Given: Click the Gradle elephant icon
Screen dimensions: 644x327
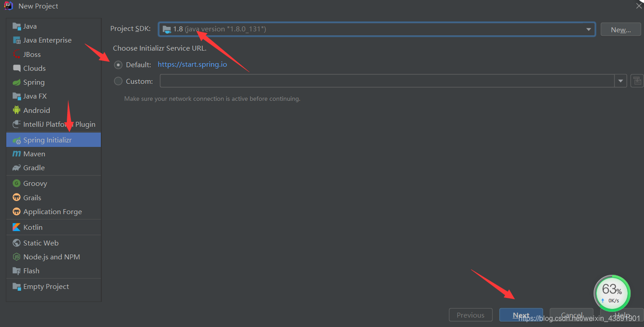Looking at the screenshot, I should (x=17, y=168).
